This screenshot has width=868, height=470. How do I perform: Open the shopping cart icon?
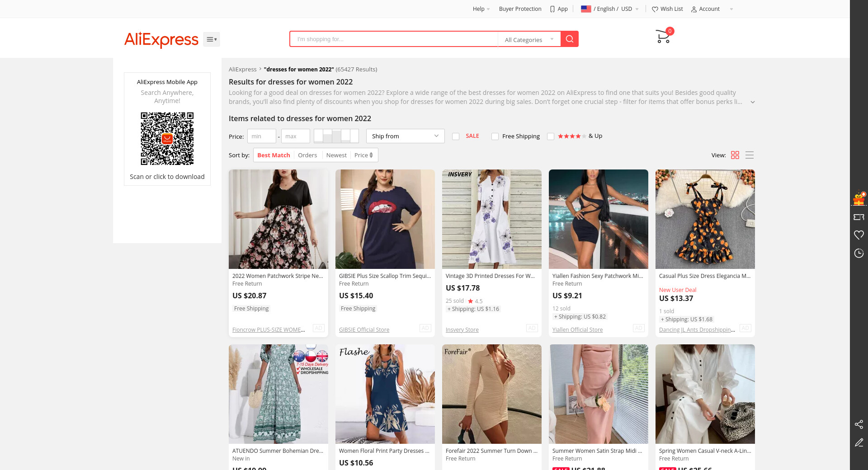[x=663, y=37]
